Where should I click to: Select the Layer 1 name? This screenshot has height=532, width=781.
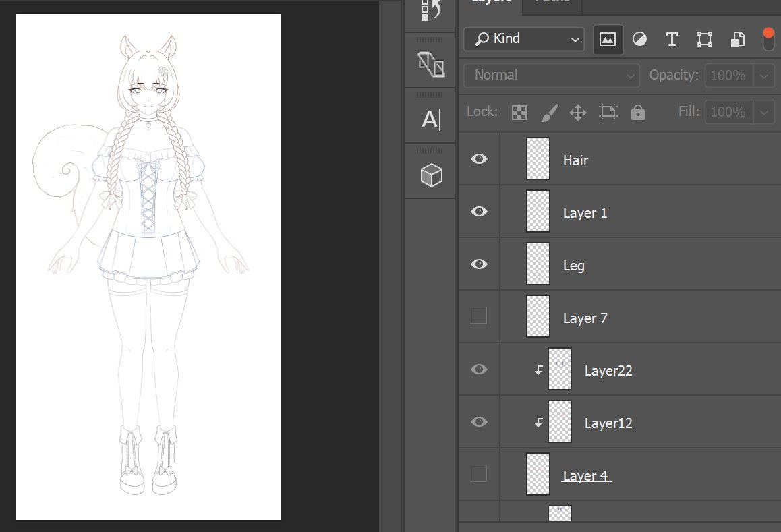pos(585,213)
